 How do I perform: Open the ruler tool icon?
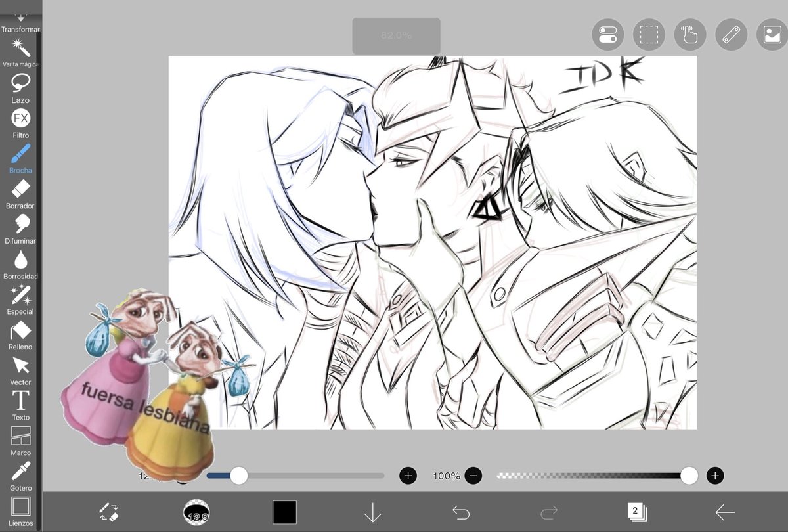click(732, 34)
